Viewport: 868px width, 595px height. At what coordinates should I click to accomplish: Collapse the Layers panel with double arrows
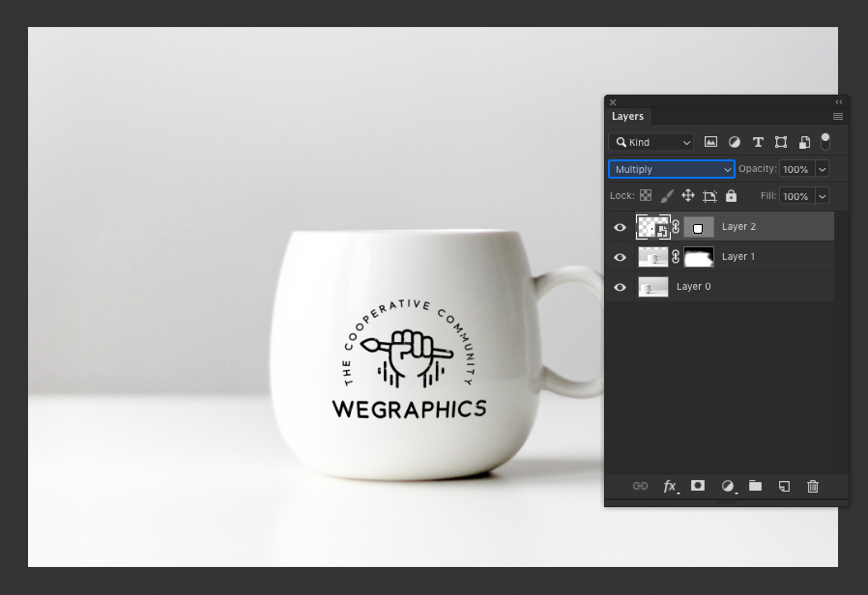tap(839, 101)
